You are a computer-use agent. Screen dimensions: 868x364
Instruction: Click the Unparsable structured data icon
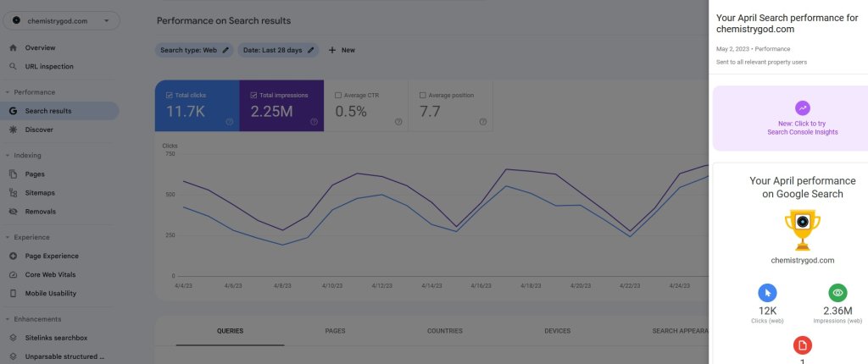[14, 357]
